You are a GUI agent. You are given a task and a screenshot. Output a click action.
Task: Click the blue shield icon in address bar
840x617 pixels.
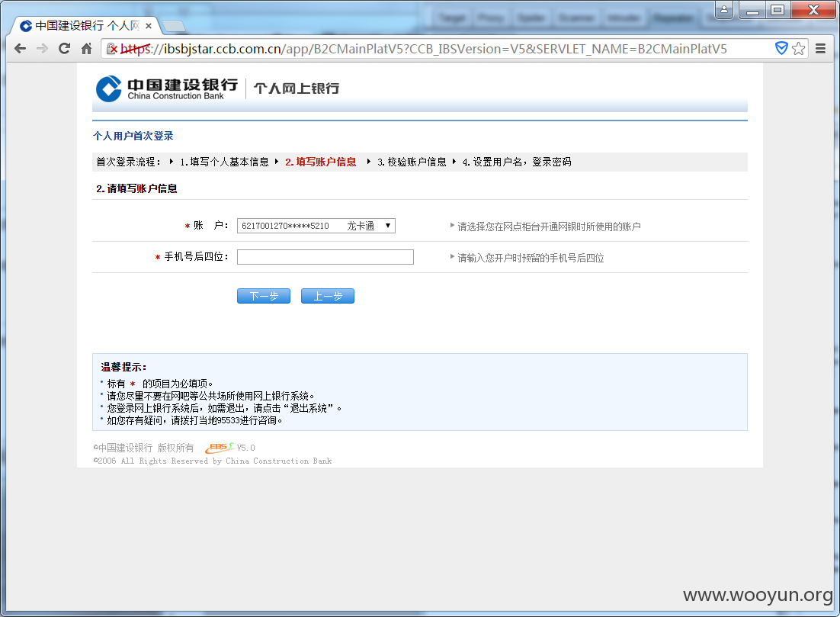(x=781, y=48)
